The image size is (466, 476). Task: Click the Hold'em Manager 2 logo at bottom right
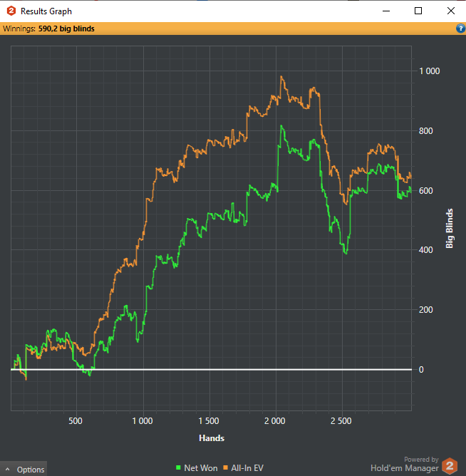click(x=450, y=466)
